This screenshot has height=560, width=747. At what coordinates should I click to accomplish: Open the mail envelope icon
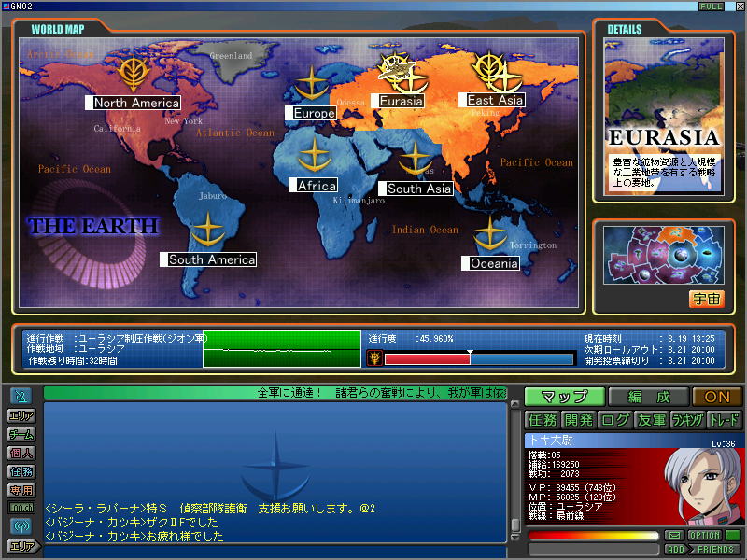pos(673,535)
